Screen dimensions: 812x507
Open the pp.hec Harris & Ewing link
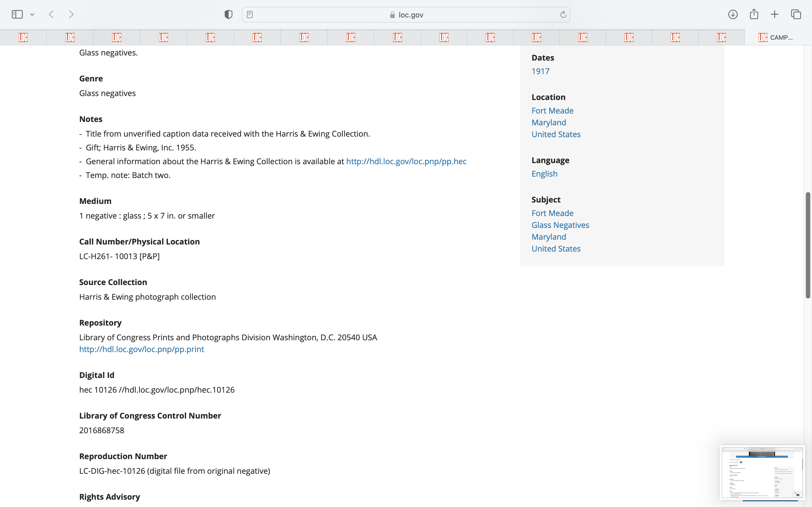406,161
